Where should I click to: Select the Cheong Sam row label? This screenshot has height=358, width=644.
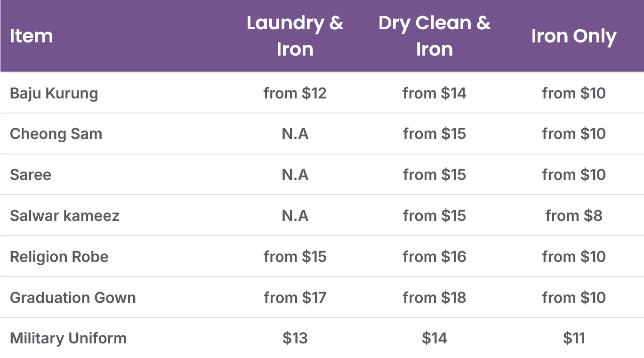56,134
